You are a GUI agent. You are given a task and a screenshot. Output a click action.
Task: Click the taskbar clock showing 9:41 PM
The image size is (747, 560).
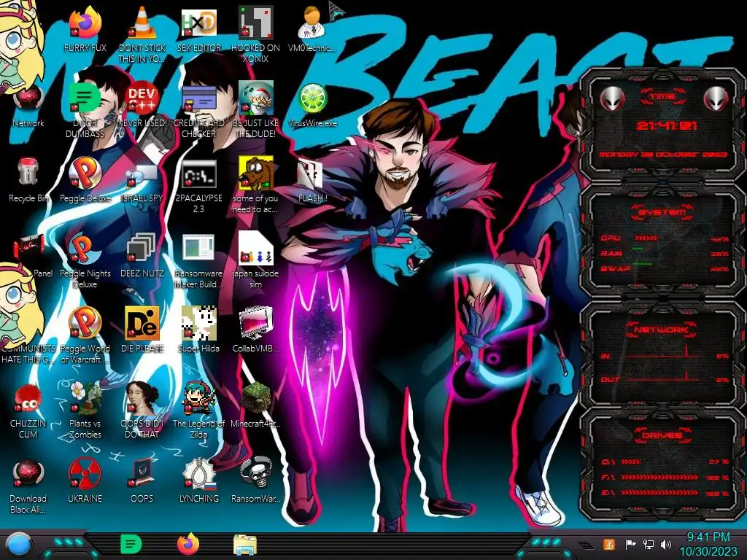click(708, 545)
